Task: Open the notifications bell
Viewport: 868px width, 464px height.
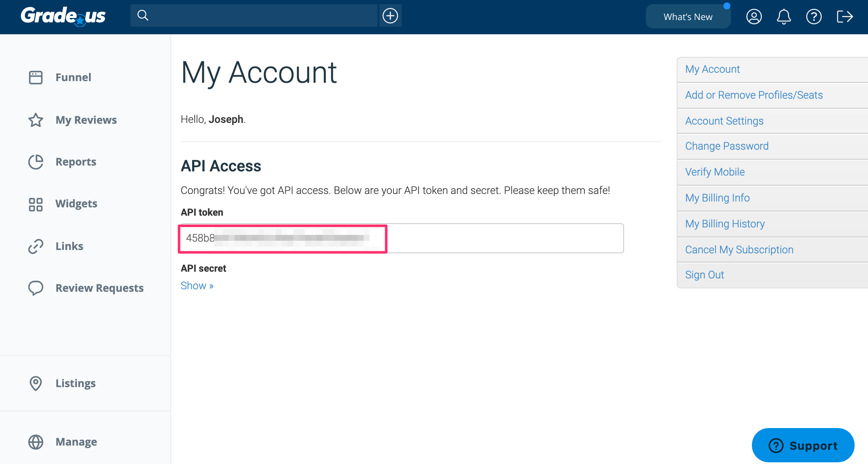Action: 784,17
